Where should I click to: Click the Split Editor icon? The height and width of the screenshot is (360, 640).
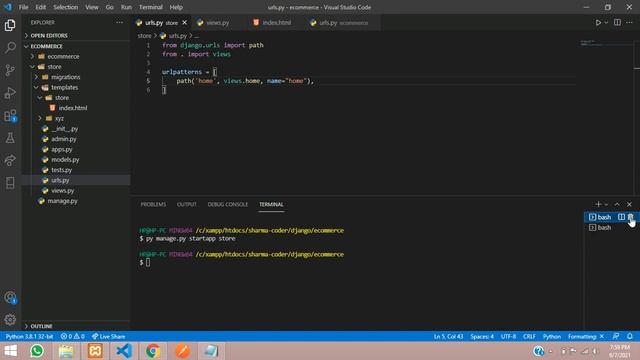tap(618, 22)
